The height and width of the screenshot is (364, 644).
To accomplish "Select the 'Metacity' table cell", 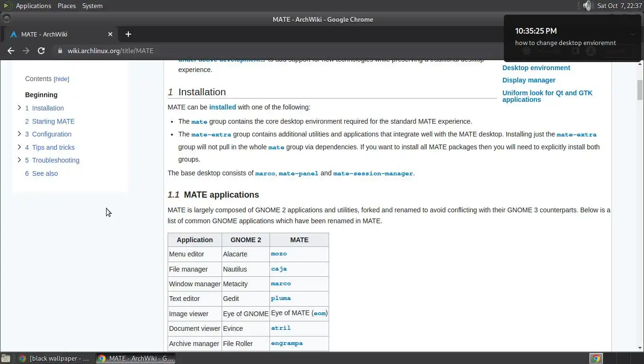I will tap(245, 284).
